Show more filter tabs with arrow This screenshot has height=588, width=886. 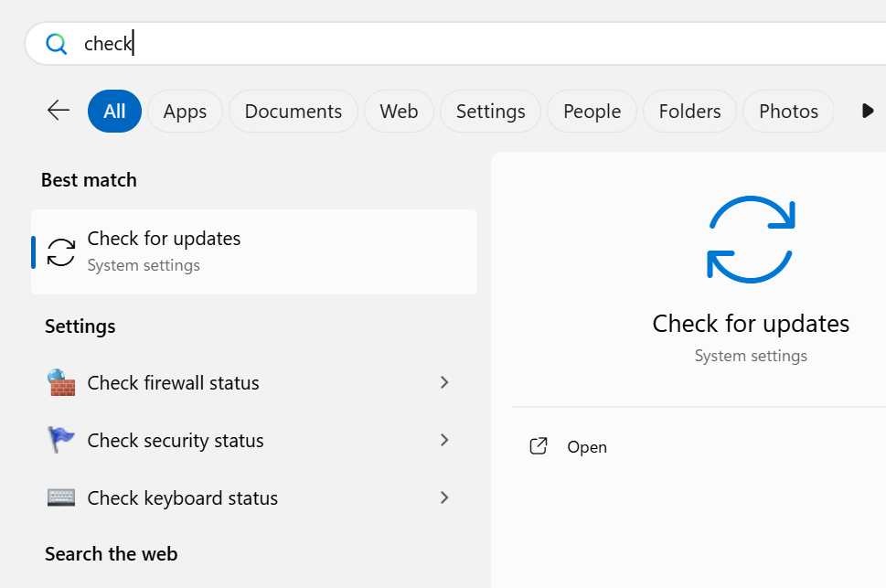[868, 111]
